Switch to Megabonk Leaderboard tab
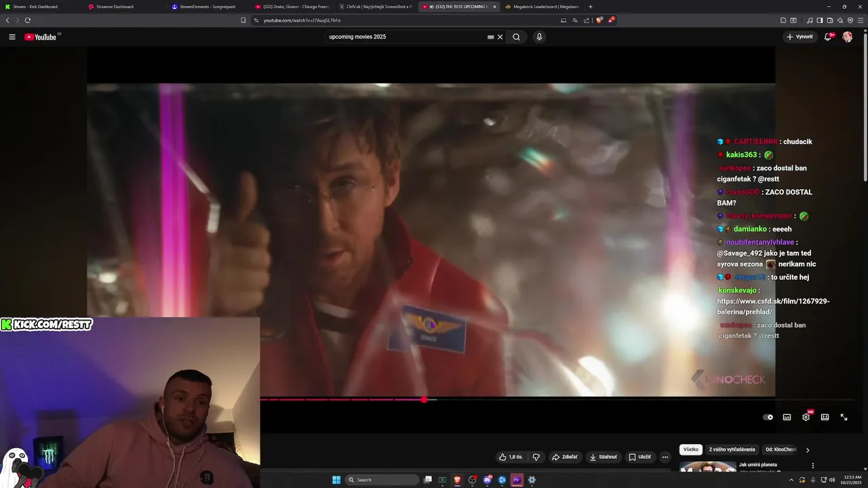This screenshot has height=488, width=868. (542, 7)
